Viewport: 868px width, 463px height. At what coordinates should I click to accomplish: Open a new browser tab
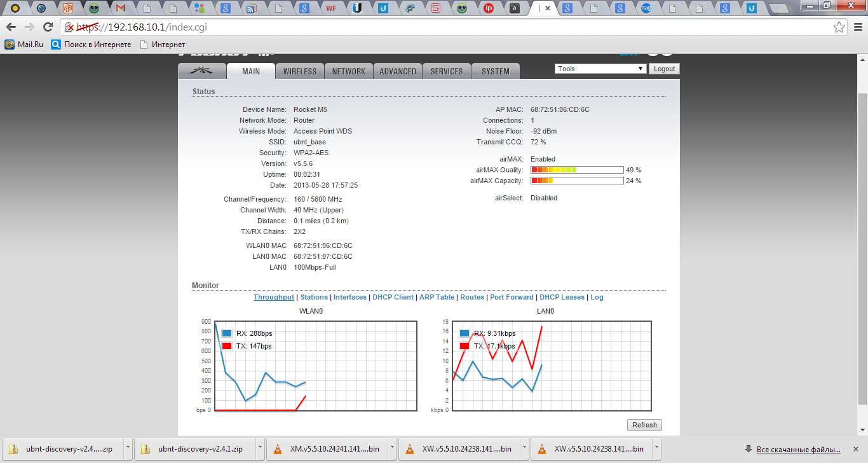point(778,9)
